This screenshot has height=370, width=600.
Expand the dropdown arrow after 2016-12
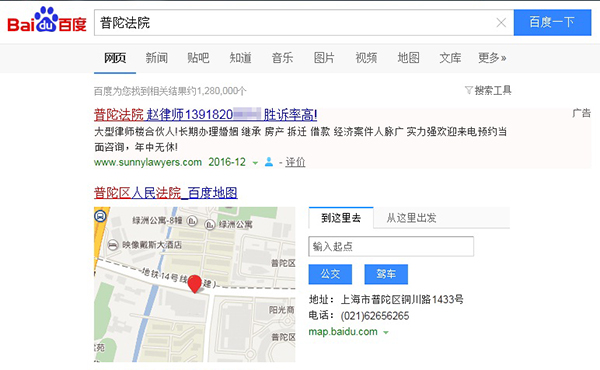[x=255, y=163]
